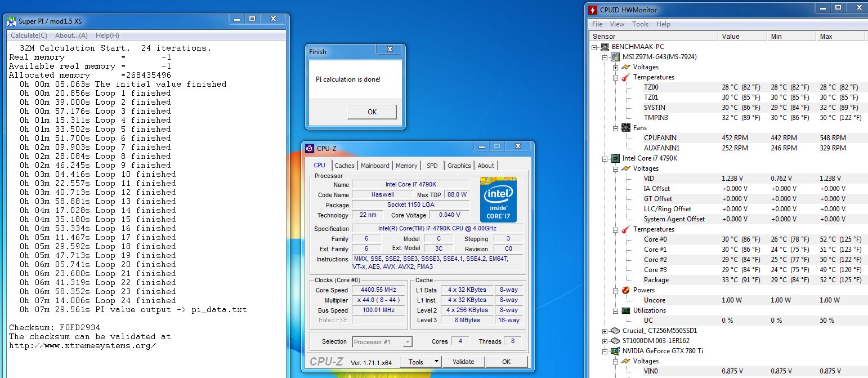Click the Value column header

(x=743, y=36)
